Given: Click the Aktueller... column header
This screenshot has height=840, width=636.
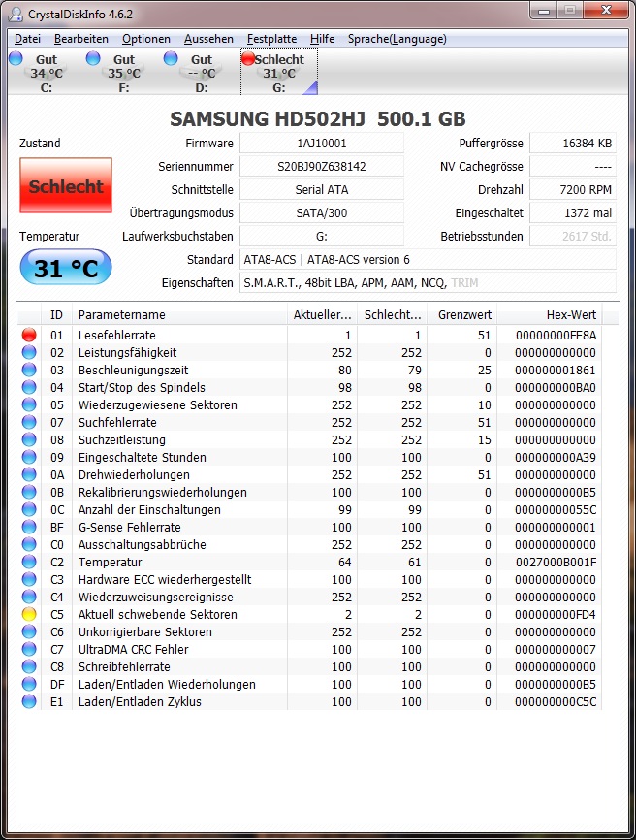Looking at the screenshot, I should click(x=322, y=315).
